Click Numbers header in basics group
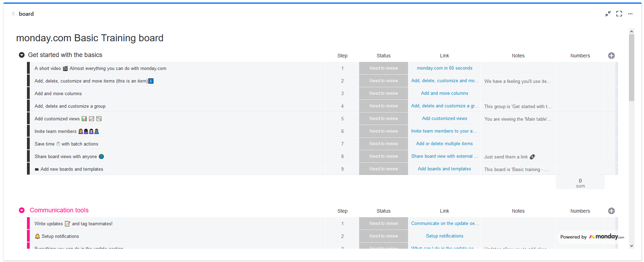This screenshot has width=644, height=262. pos(580,56)
